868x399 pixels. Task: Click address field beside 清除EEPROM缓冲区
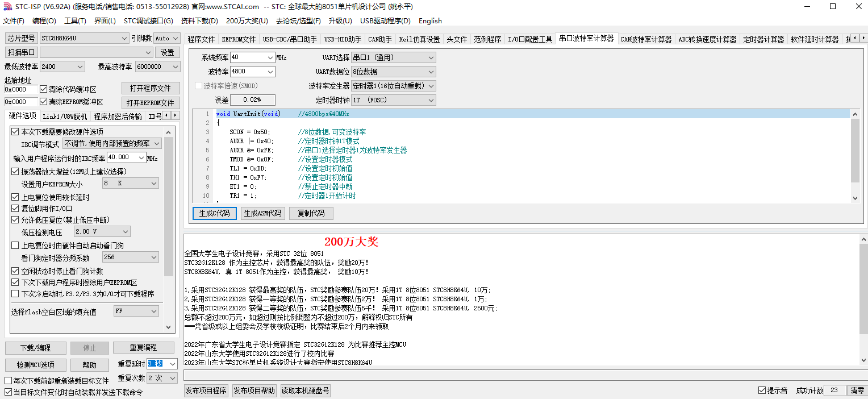pyautogui.click(x=21, y=102)
